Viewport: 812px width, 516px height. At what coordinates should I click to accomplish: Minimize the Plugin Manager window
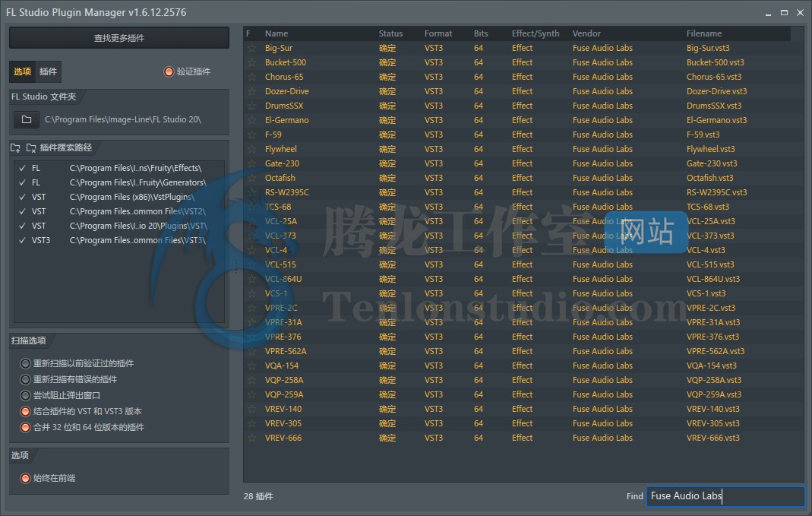tap(768, 13)
